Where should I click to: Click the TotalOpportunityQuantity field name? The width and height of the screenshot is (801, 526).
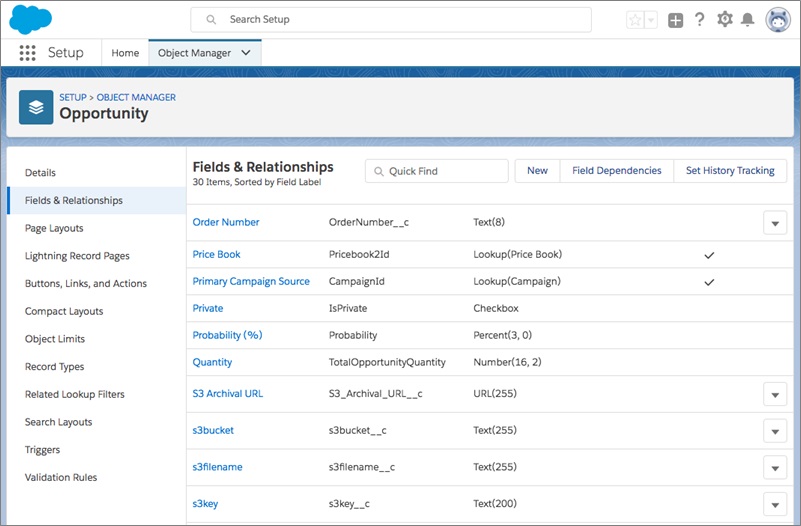tap(387, 362)
